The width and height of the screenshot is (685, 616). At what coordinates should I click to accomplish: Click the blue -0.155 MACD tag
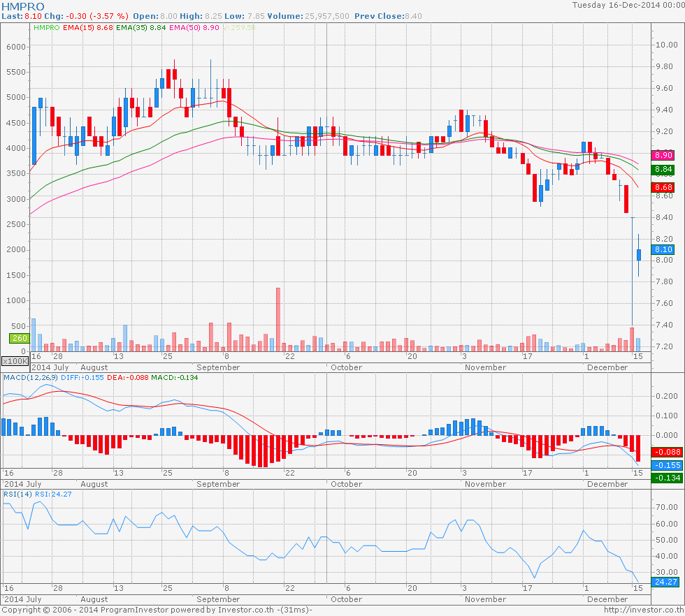tap(666, 465)
